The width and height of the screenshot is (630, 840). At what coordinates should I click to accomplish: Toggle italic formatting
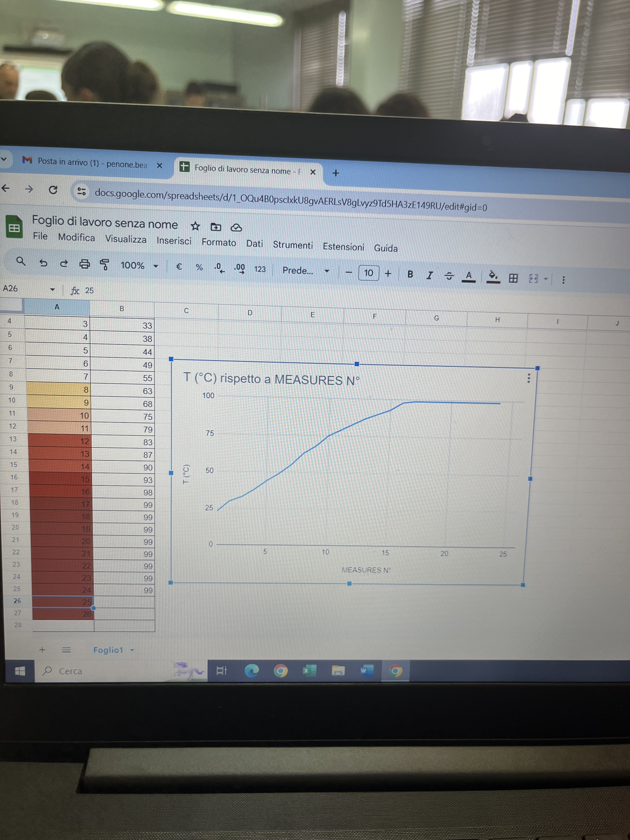pos(430,275)
